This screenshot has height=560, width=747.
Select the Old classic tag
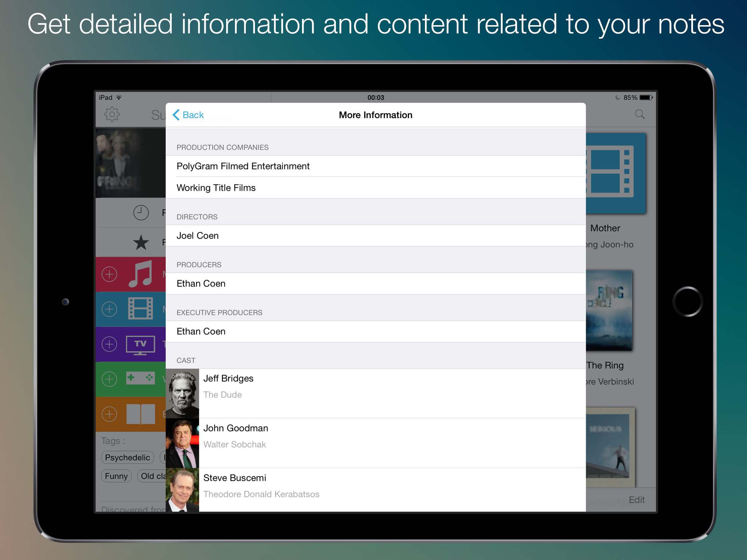pos(152,476)
